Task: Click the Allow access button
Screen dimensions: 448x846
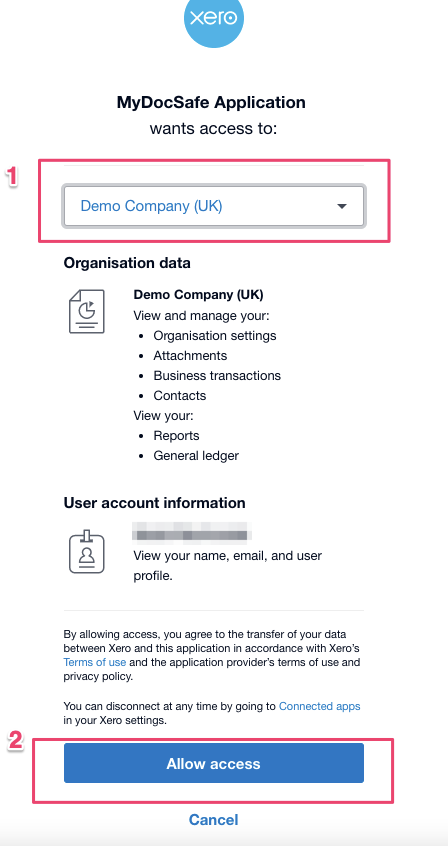Action: (x=214, y=763)
